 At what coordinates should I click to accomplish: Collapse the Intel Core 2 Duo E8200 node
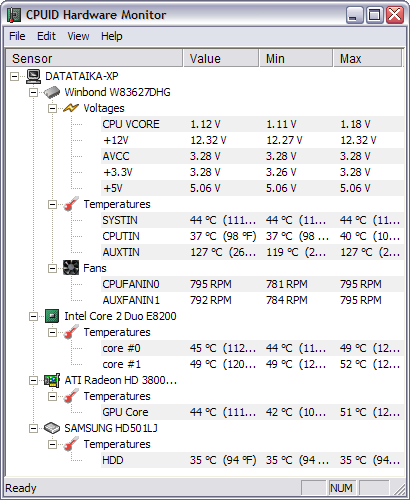point(33,316)
